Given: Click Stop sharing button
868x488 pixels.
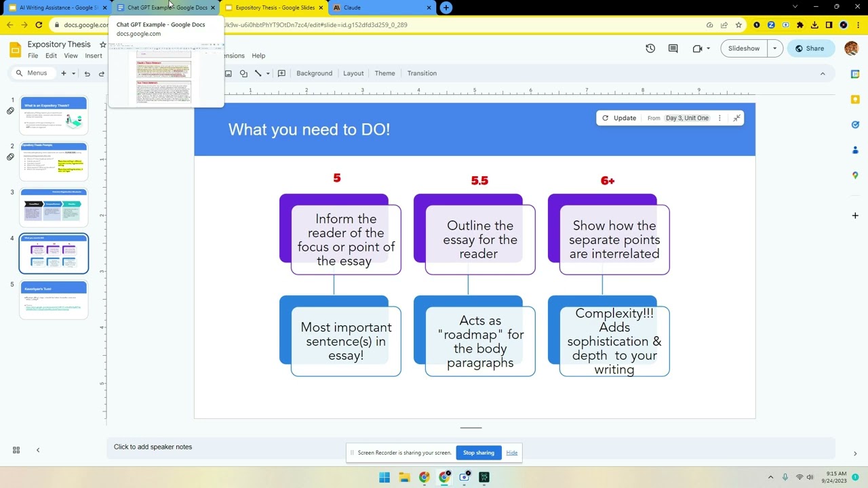Looking at the screenshot, I should (x=479, y=453).
